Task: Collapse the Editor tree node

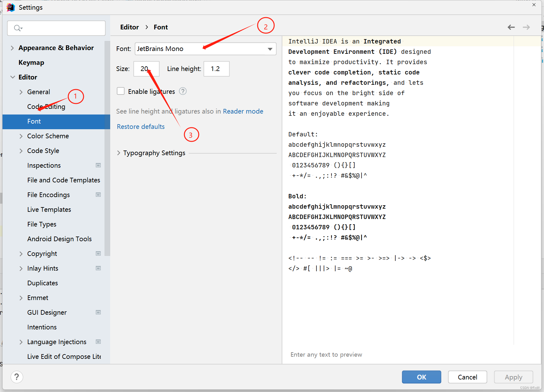Action: click(x=13, y=77)
